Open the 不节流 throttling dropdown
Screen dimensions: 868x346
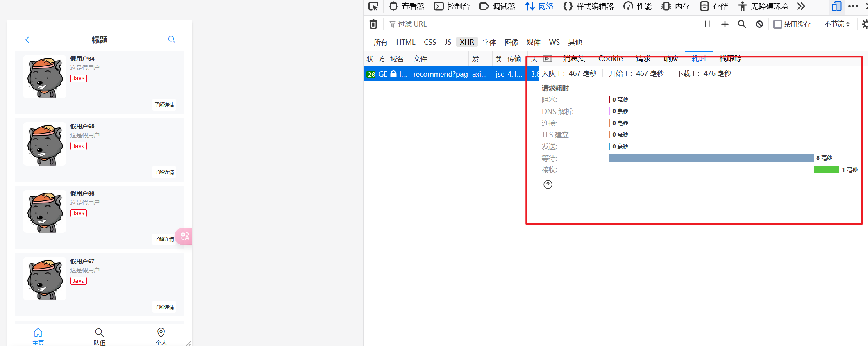pos(836,24)
